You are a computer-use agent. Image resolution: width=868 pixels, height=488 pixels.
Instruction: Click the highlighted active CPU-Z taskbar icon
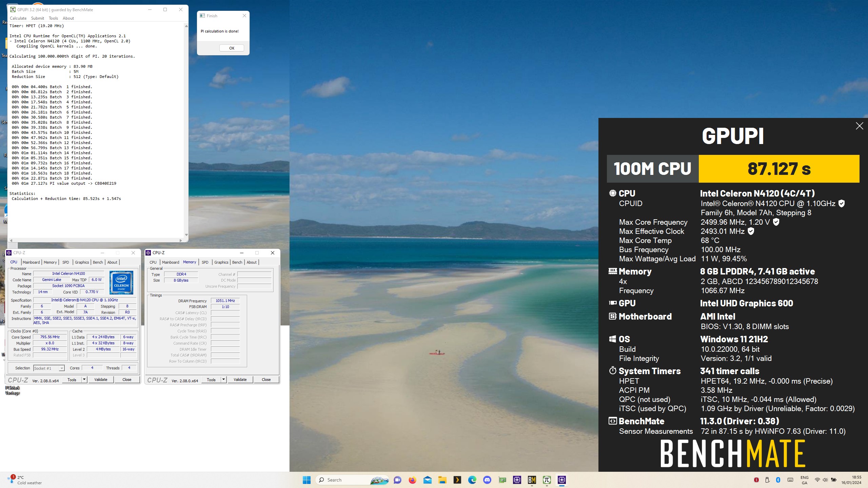coord(562,480)
